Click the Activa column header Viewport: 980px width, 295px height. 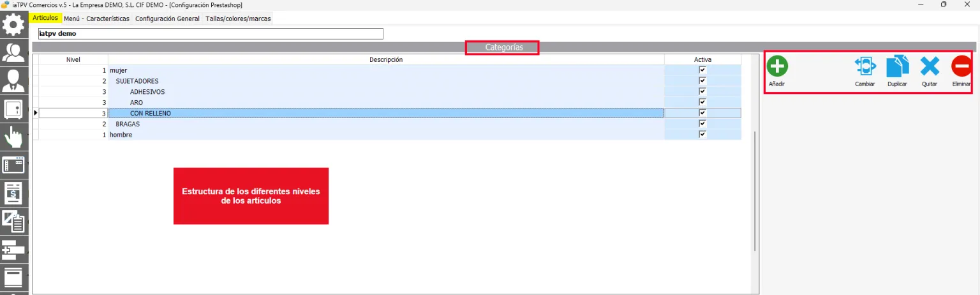pos(702,59)
